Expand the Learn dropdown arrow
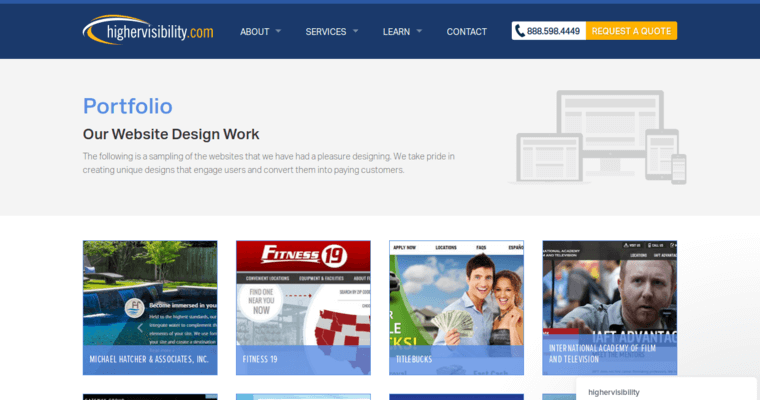This screenshot has width=760, height=400. pyautogui.click(x=419, y=31)
